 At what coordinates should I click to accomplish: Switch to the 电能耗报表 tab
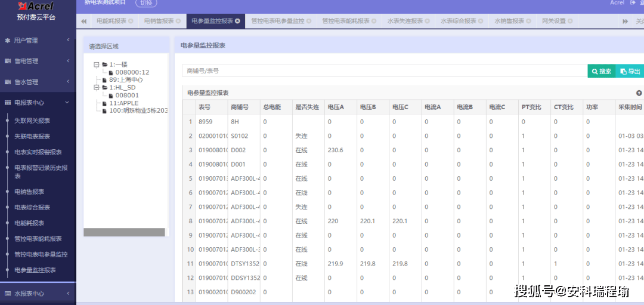pyautogui.click(x=112, y=21)
